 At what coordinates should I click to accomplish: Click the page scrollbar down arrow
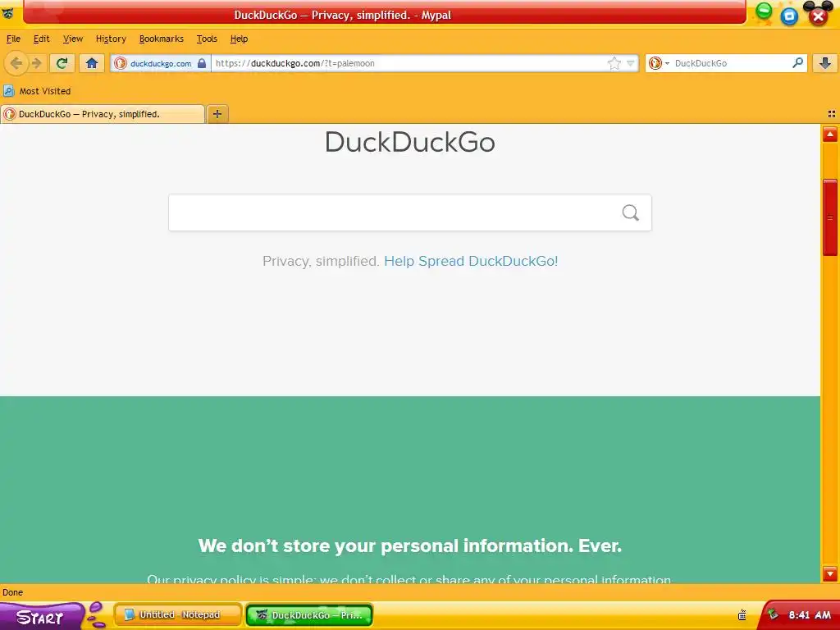(830, 574)
